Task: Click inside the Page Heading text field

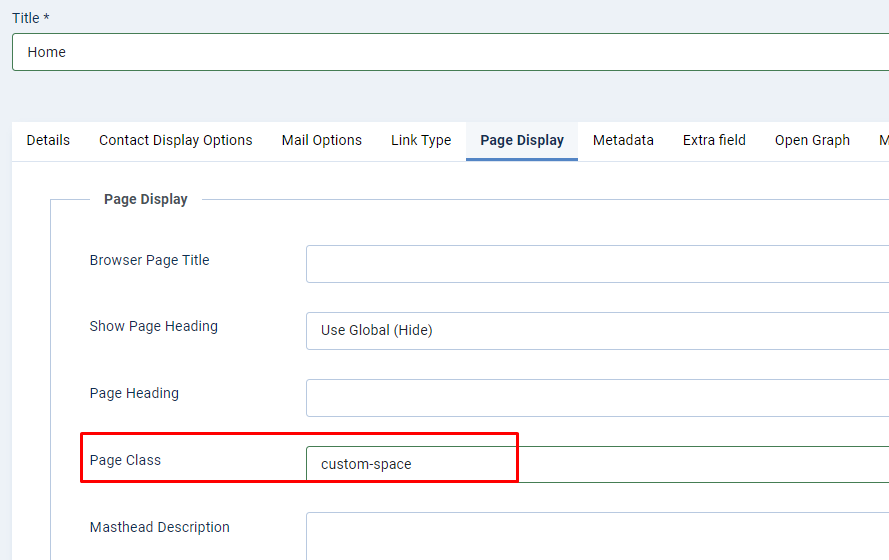Action: click(597, 397)
